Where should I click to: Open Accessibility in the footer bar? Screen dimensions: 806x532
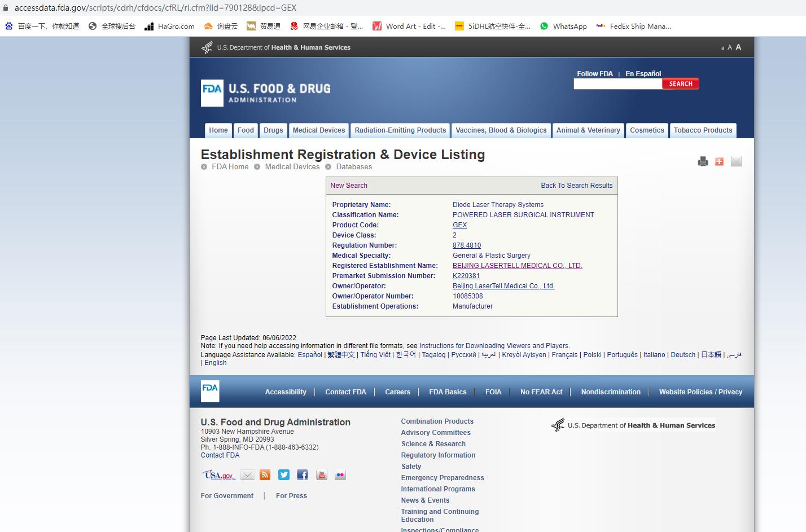[286, 392]
